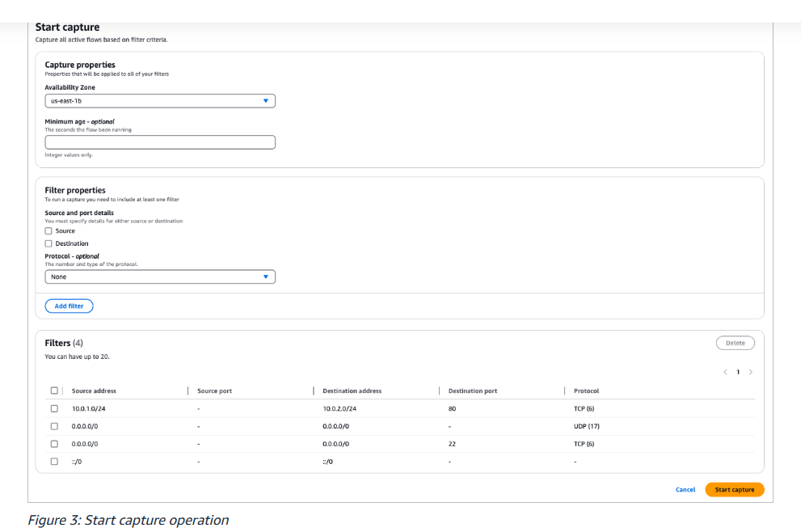Click the Destination port column header
Screen dimensions: 801x532
click(472, 391)
